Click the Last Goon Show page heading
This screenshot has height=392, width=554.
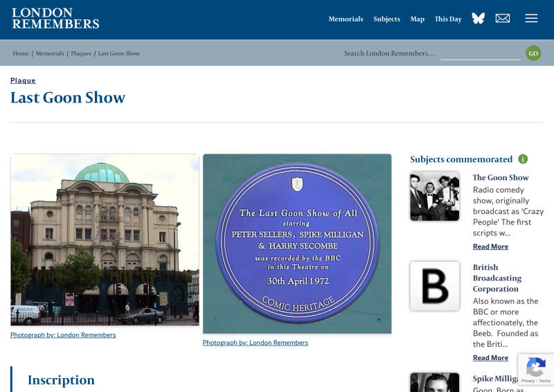coord(68,98)
